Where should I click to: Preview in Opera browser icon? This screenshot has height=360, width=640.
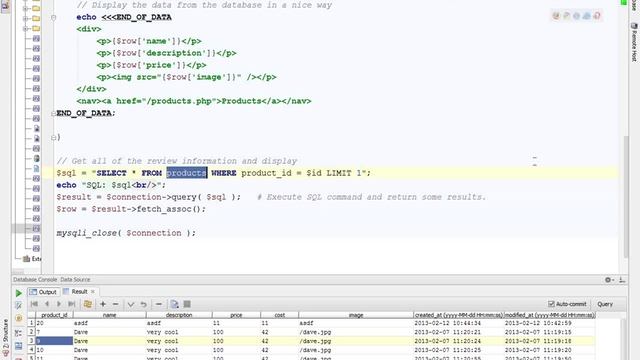click(597, 16)
